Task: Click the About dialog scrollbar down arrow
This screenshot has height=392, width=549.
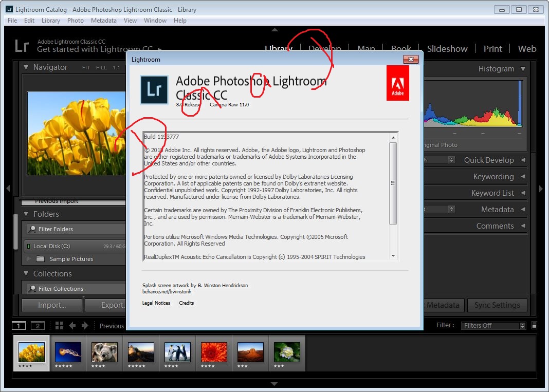Action: click(x=393, y=256)
